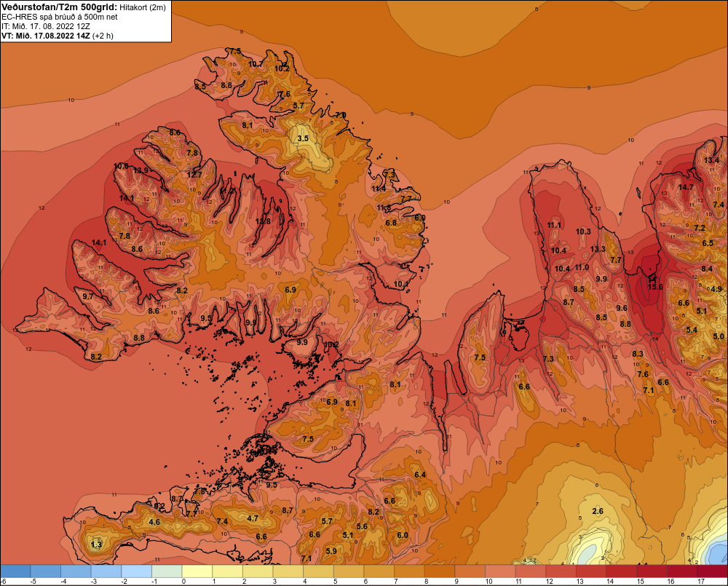Viewport: 728px width, 586px height.
Task: Click the "IT: Mið. 17. 08. 2022 12Z" line
Action: click(x=45, y=26)
